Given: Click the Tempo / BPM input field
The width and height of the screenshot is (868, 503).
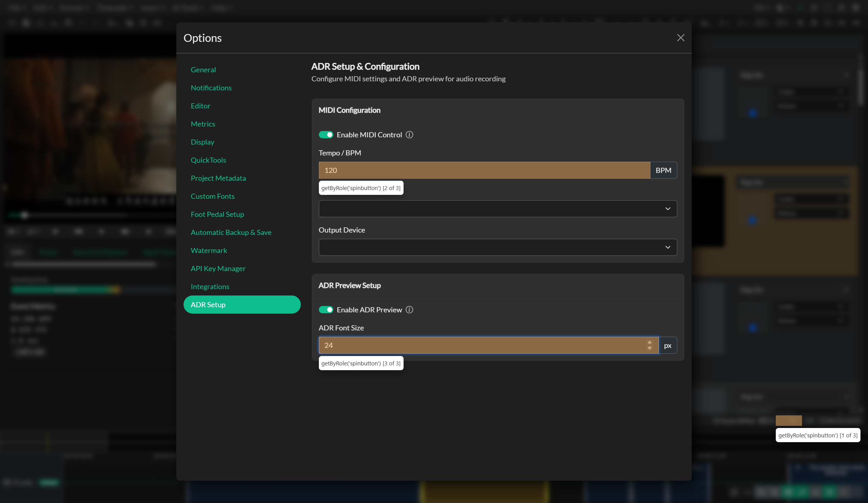Looking at the screenshot, I should click(x=484, y=170).
